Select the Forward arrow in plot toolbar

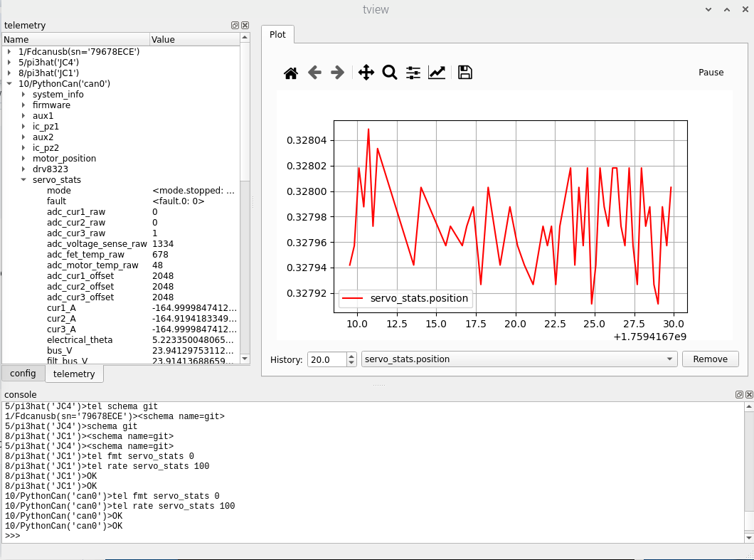[337, 72]
